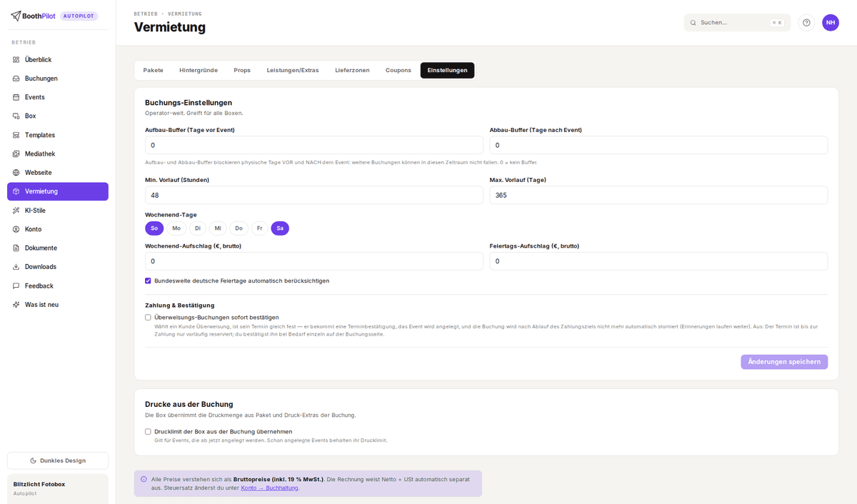Click the Min. Vorlauf (Stunden) field
The height and width of the screenshot is (504, 857).
click(314, 195)
